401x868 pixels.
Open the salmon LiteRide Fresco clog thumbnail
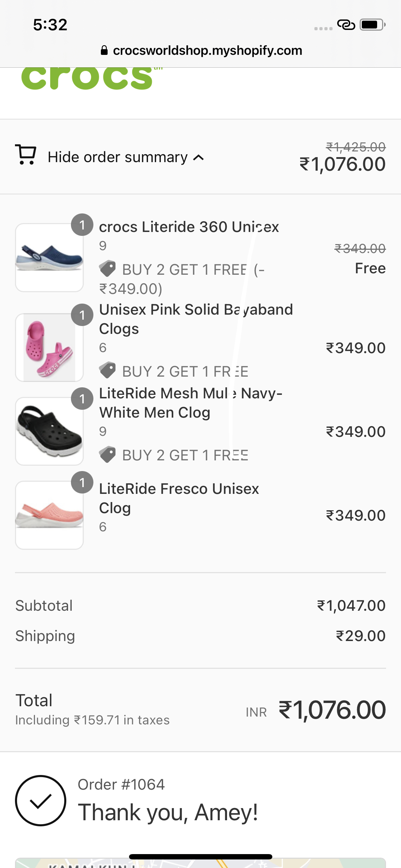(x=49, y=515)
